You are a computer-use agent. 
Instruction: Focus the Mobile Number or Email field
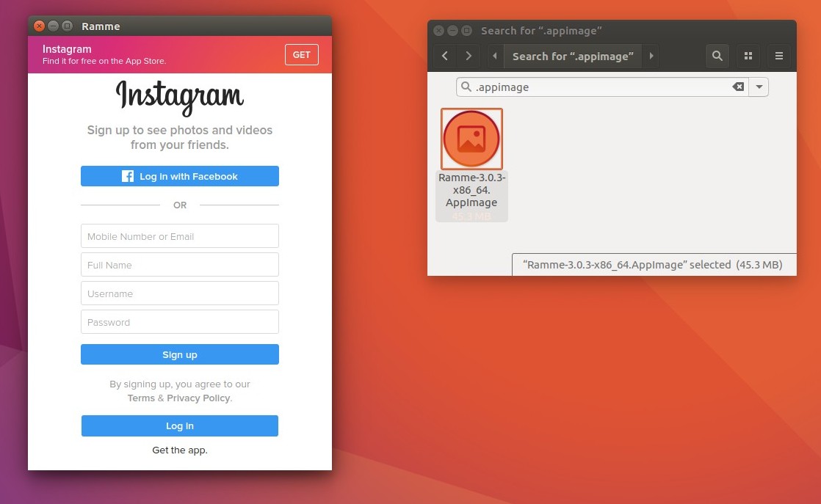[180, 235]
